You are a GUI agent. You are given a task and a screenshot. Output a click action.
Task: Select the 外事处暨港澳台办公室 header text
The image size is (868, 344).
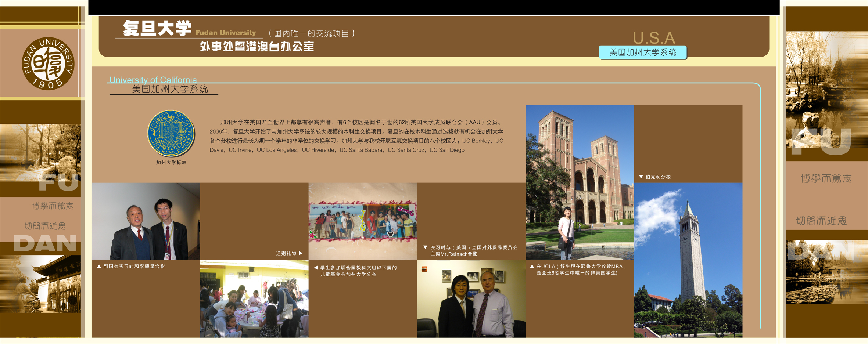257,47
